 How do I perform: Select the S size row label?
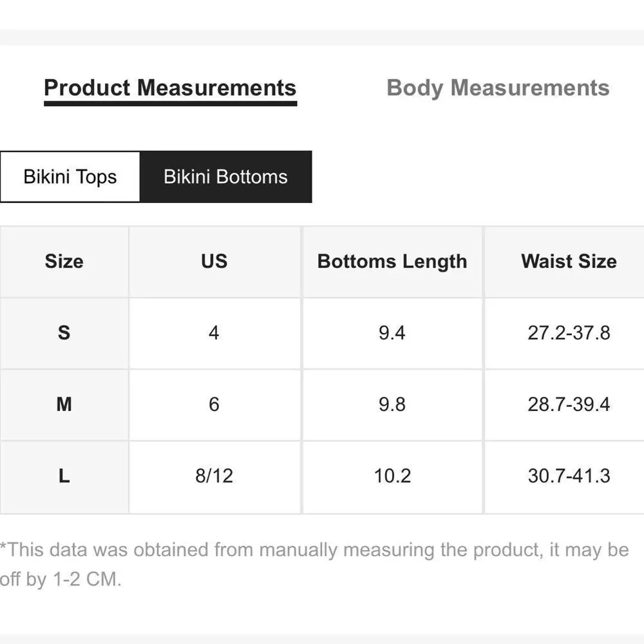[64, 333]
